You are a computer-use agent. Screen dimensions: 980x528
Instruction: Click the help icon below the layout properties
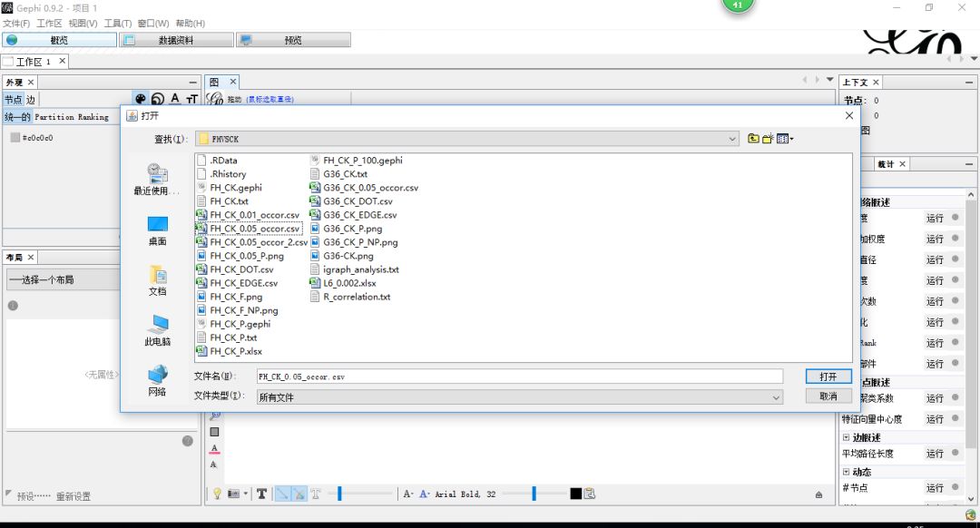[188, 441]
